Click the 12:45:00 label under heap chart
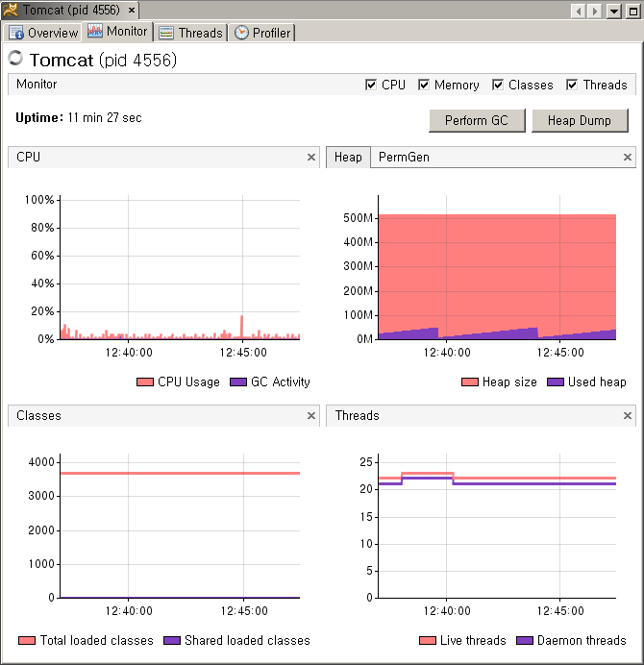Viewport: 644px width, 665px height. point(560,353)
